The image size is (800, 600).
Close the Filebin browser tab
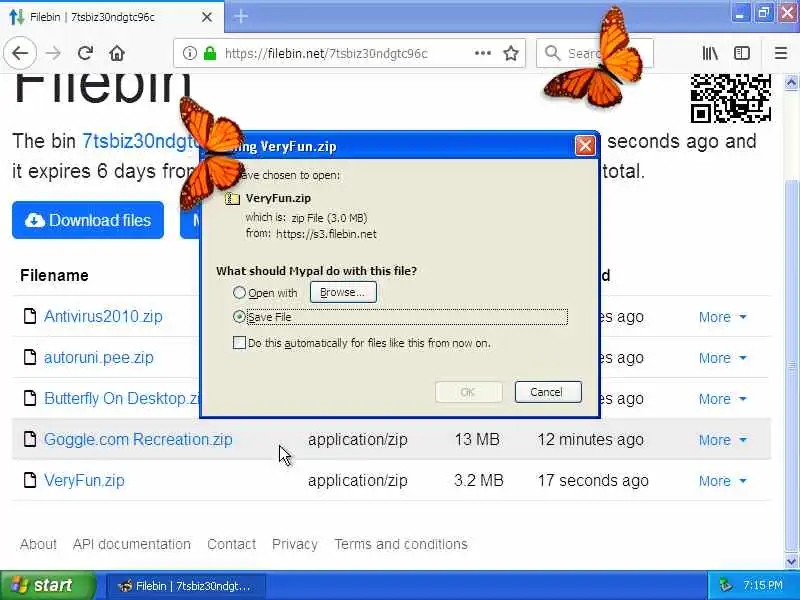[207, 17]
